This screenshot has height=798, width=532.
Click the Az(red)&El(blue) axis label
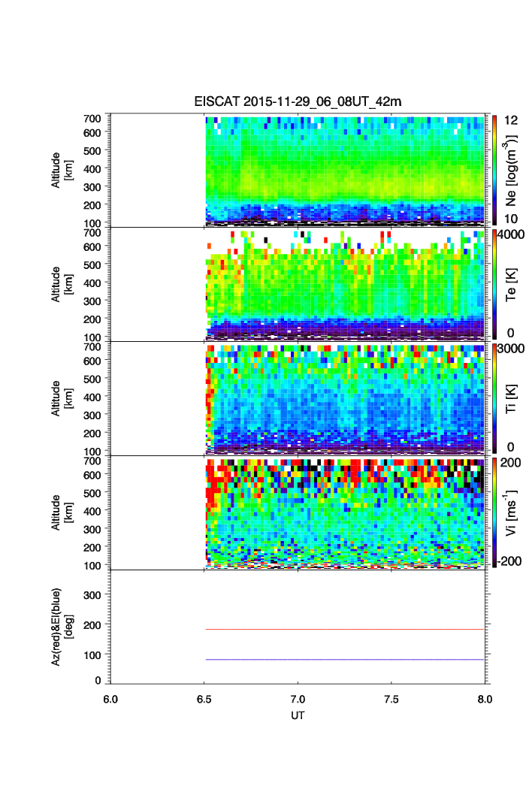[62, 627]
